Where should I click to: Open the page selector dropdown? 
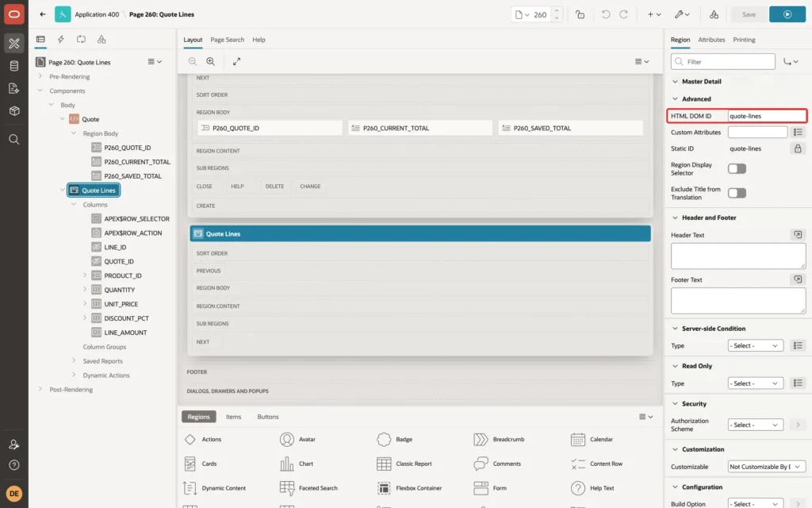point(522,14)
